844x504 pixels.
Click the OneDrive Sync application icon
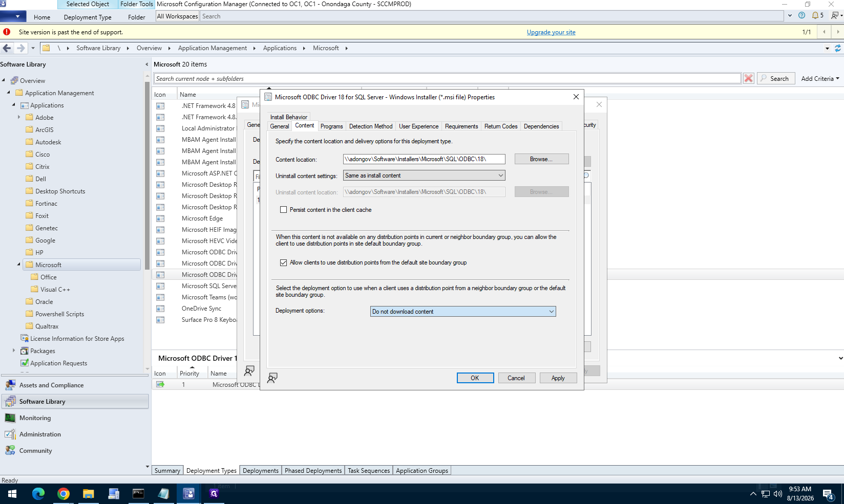(x=160, y=309)
